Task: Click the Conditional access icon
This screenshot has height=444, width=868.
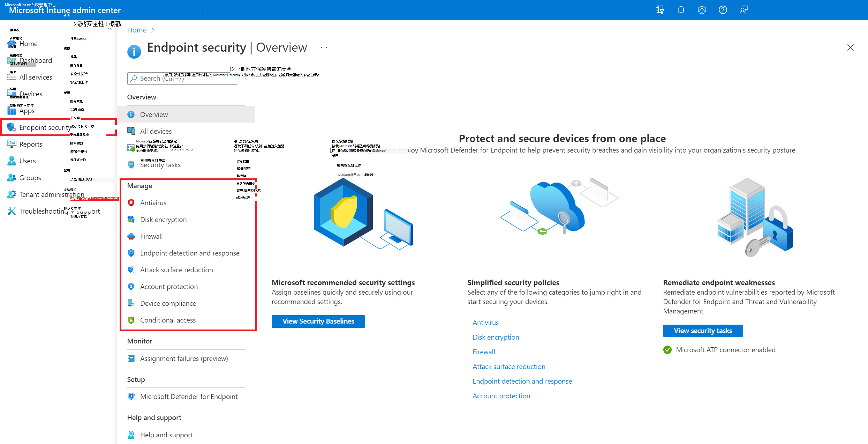Action: click(x=132, y=319)
